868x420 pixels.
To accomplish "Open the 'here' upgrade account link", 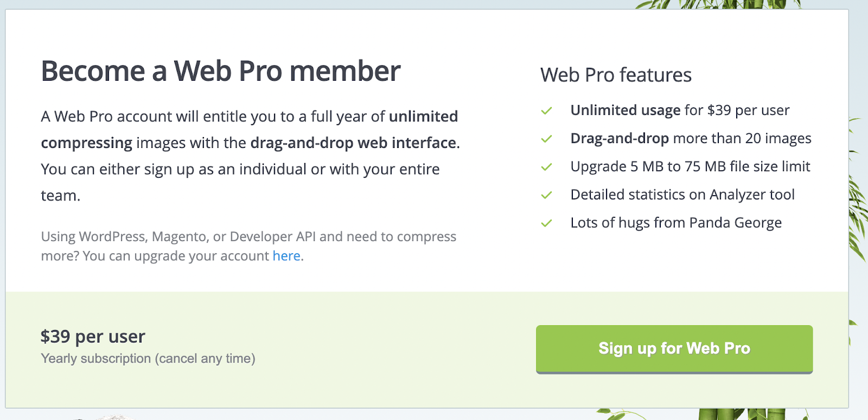I will 286,256.
